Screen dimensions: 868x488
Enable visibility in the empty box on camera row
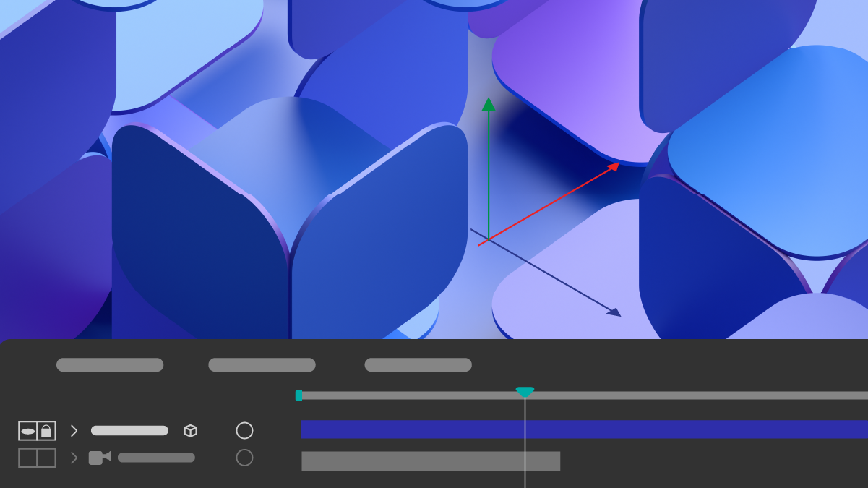click(27, 457)
